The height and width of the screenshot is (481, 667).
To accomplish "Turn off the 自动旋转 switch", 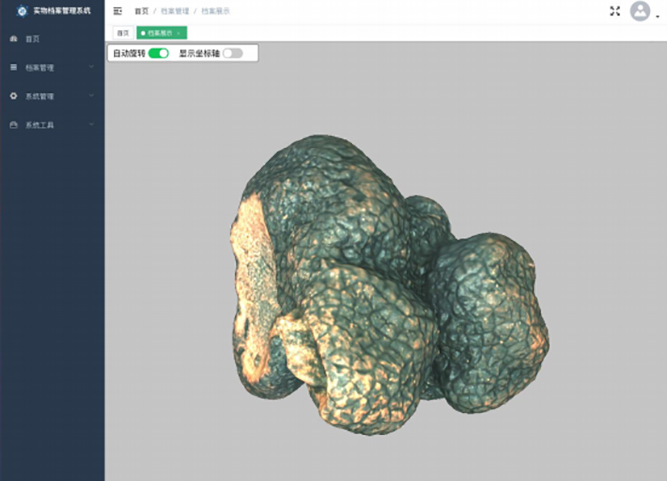I will click(158, 53).
